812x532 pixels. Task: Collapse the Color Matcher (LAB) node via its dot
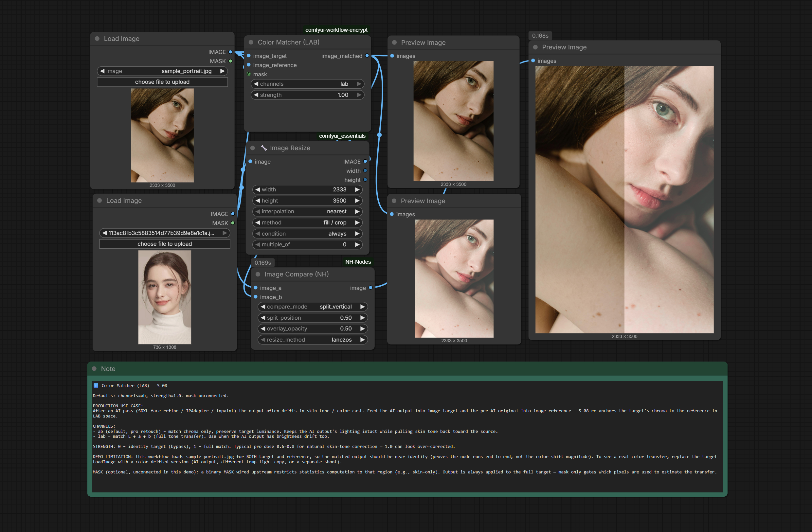251,42
